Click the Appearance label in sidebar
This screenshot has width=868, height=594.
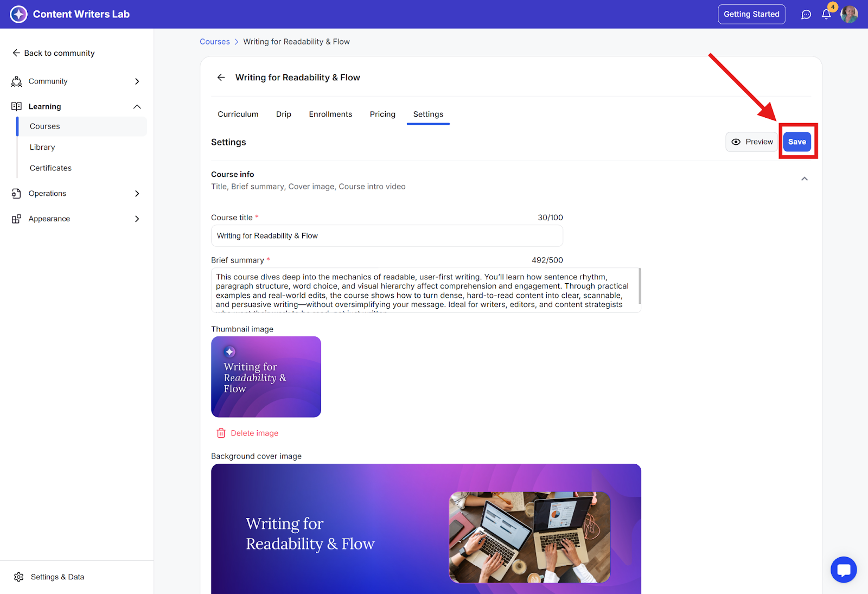[x=49, y=219]
